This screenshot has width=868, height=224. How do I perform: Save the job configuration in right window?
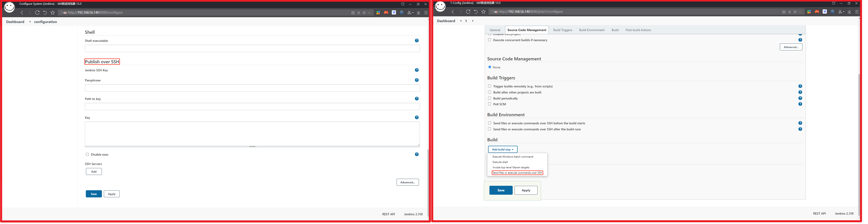(x=501, y=190)
